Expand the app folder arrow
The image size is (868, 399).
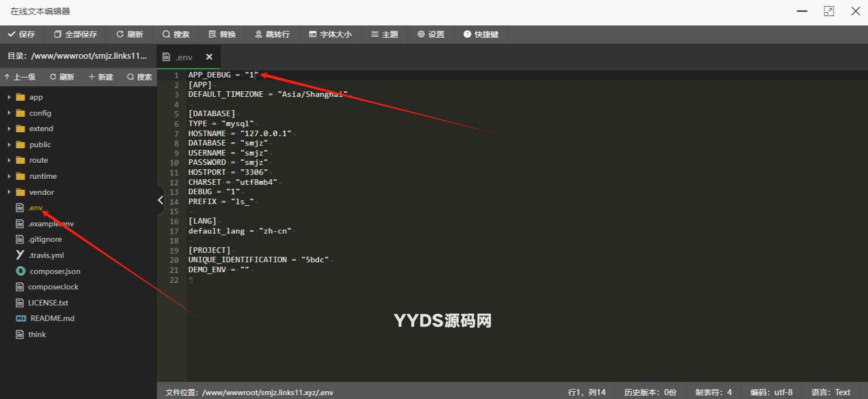[9, 97]
